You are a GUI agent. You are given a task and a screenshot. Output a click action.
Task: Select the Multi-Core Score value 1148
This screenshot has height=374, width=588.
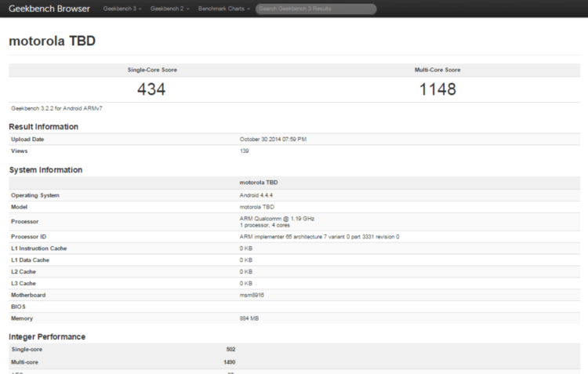(x=437, y=89)
